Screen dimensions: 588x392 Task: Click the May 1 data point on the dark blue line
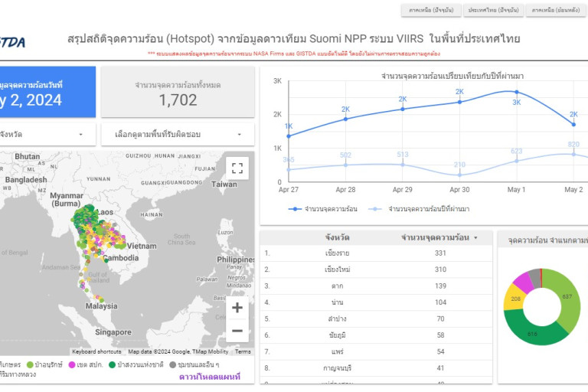(x=517, y=92)
